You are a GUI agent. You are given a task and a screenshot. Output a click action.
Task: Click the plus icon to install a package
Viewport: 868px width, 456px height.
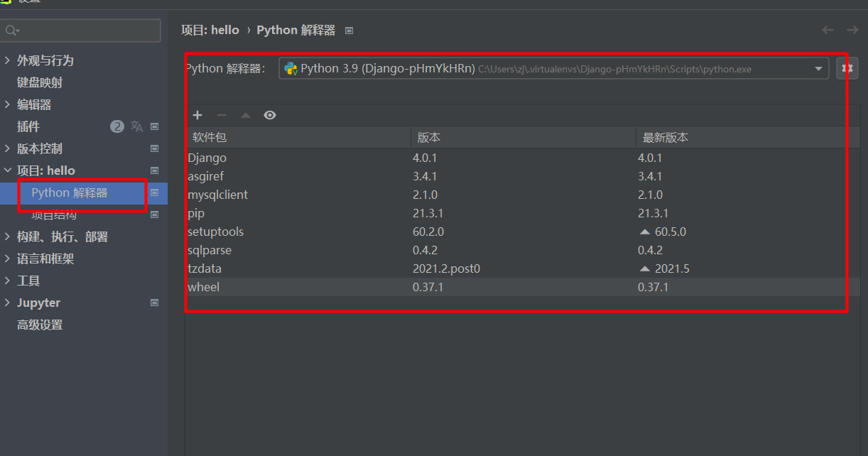pos(197,115)
